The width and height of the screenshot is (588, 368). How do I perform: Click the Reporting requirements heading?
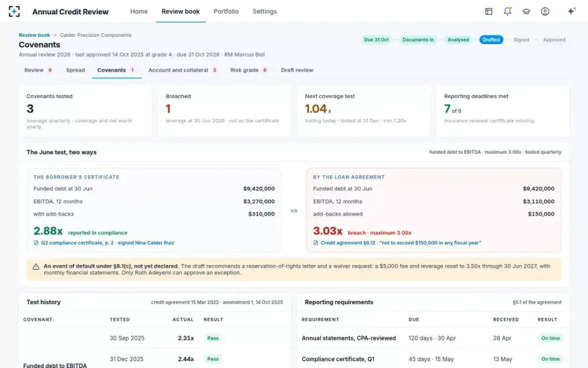339,302
